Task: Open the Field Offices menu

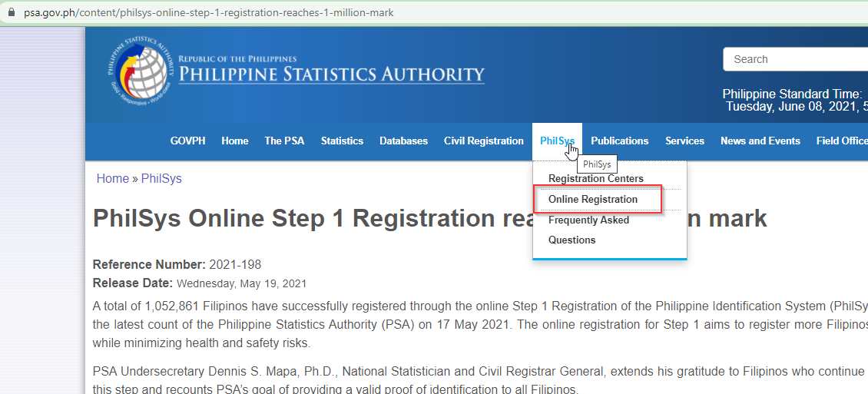Action: [x=842, y=141]
